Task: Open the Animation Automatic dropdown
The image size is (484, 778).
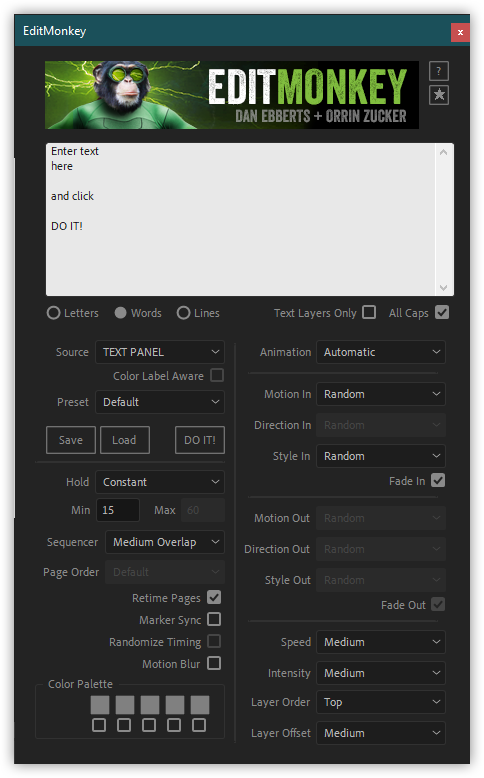Action: coord(381,352)
